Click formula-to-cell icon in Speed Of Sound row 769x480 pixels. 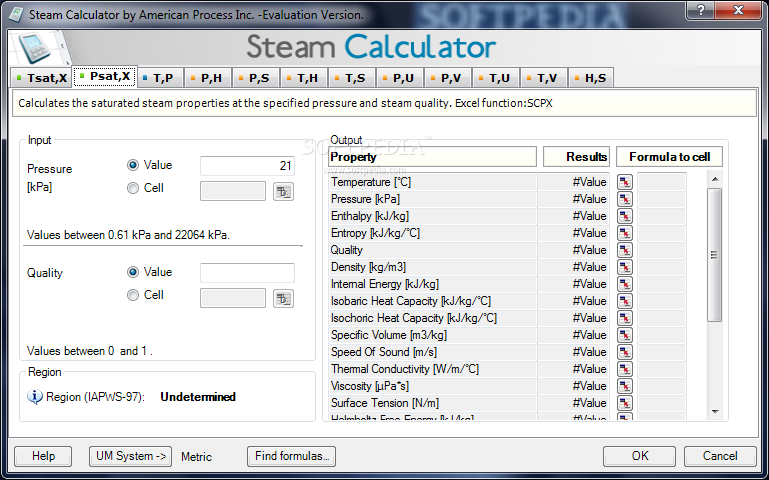tap(624, 352)
